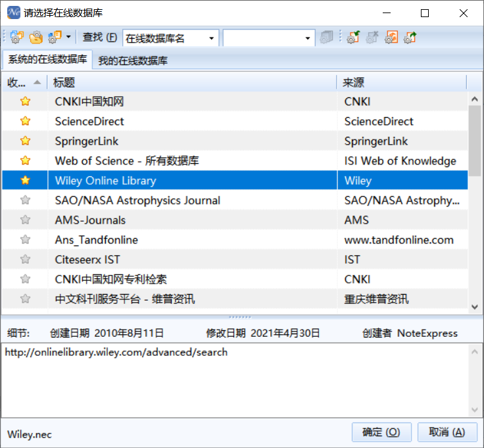484x448 pixels.
Task: Select the CNKI中国知网 database row
Action: pos(235,101)
